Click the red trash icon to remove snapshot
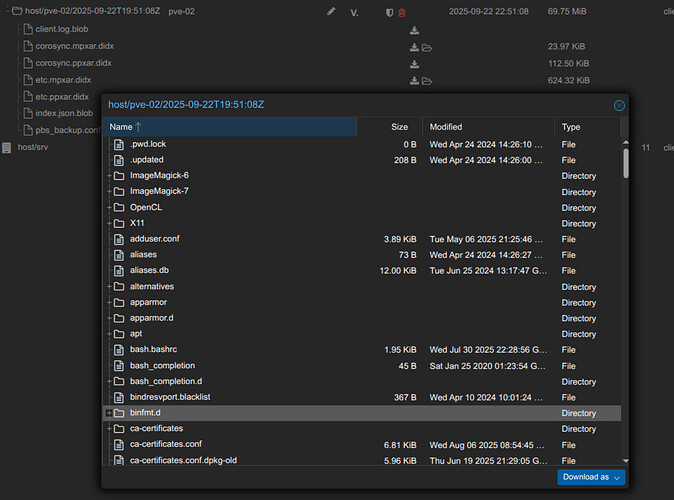 (x=402, y=12)
